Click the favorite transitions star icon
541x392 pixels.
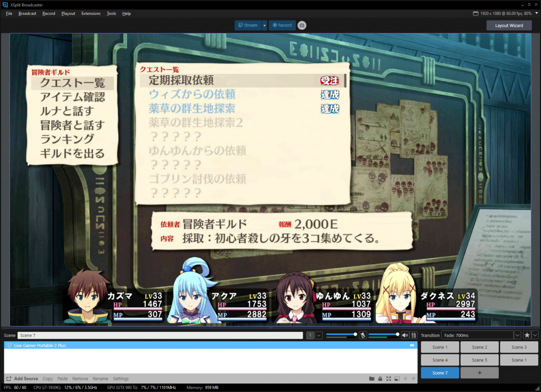click(527, 335)
